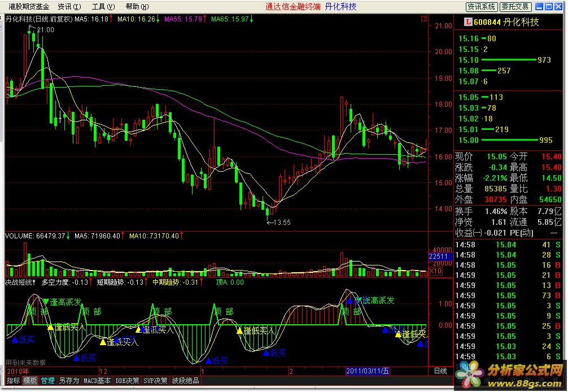Open the DDE决策 template tab
Screen dimensions: 568x392
click(127, 380)
